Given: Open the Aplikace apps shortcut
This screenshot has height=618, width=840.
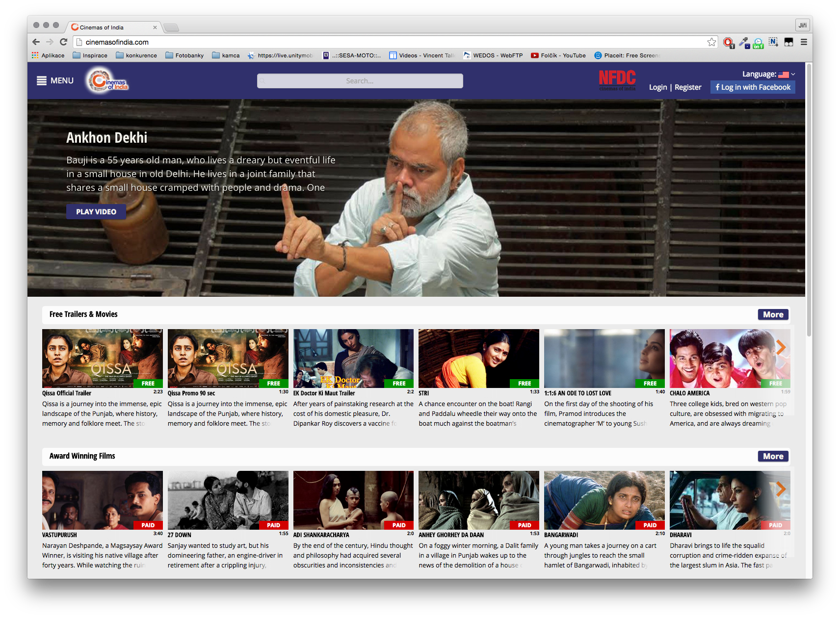Looking at the screenshot, I should click(48, 55).
